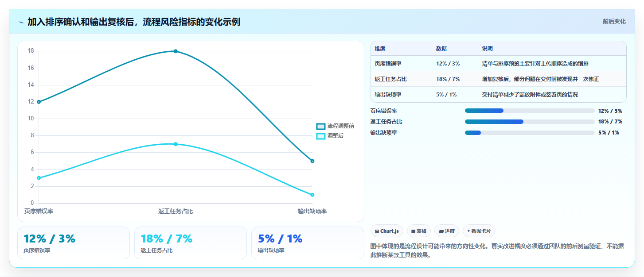
Task: Click the 12% / 3% data card
Action: 74,243
